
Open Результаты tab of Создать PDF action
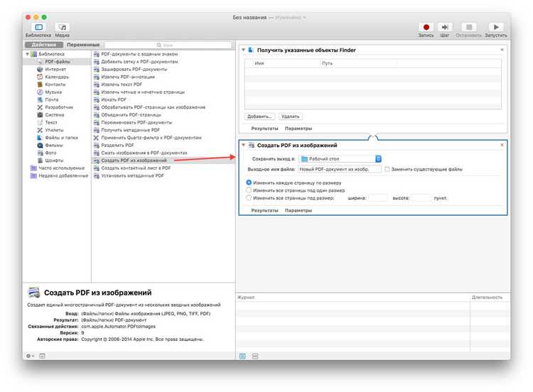[264, 211]
